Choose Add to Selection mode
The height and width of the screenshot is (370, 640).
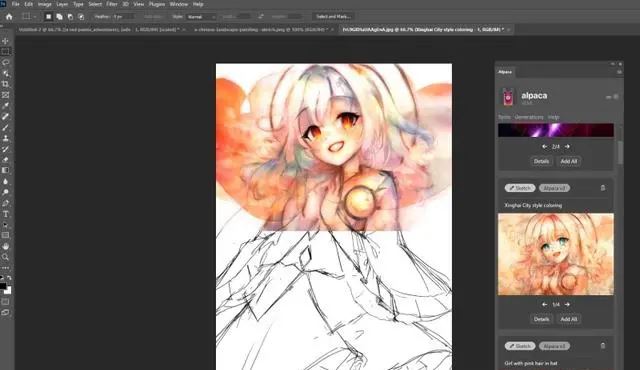point(59,17)
